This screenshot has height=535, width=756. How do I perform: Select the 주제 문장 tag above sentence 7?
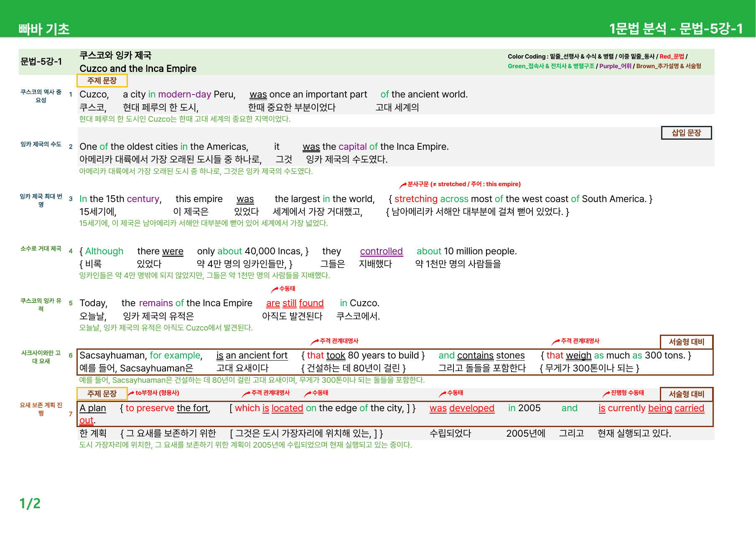pyautogui.click(x=102, y=394)
